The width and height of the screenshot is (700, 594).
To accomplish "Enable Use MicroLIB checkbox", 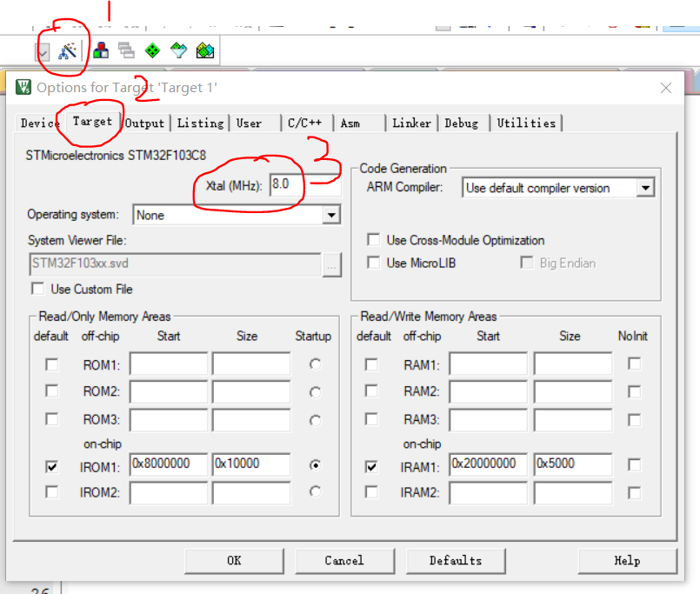I will point(373,263).
